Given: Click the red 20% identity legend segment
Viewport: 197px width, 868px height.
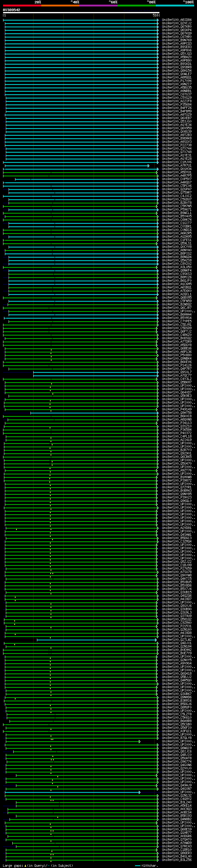Looking at the screenshot, I should pyautogui.click(x=22, y=6).
